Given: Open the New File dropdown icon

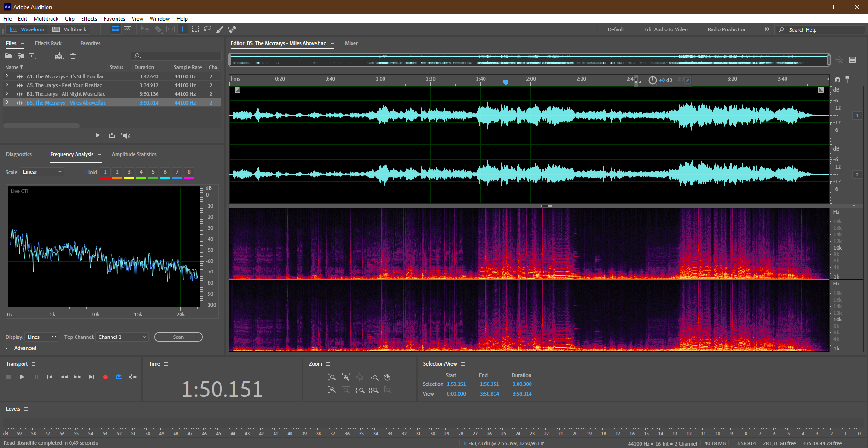Looking at the screenshot, I should [x=33, y=56].
